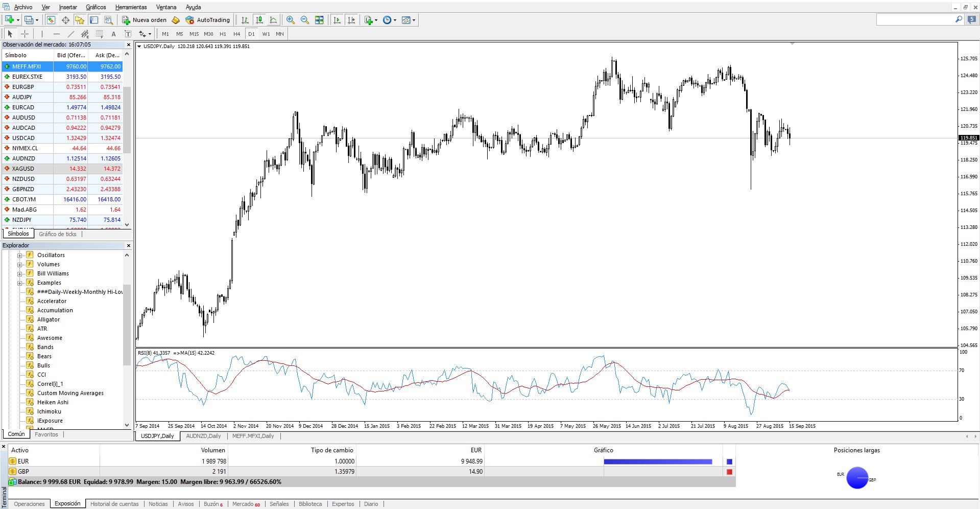This screenshot has height=509, width=980.
Task: Draw a horizontal line tool
Action: (57, 34)
